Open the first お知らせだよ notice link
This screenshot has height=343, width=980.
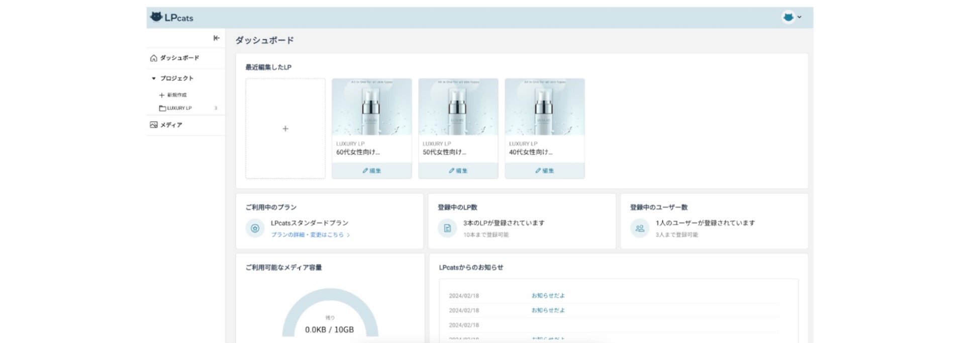tap(548, 296)
